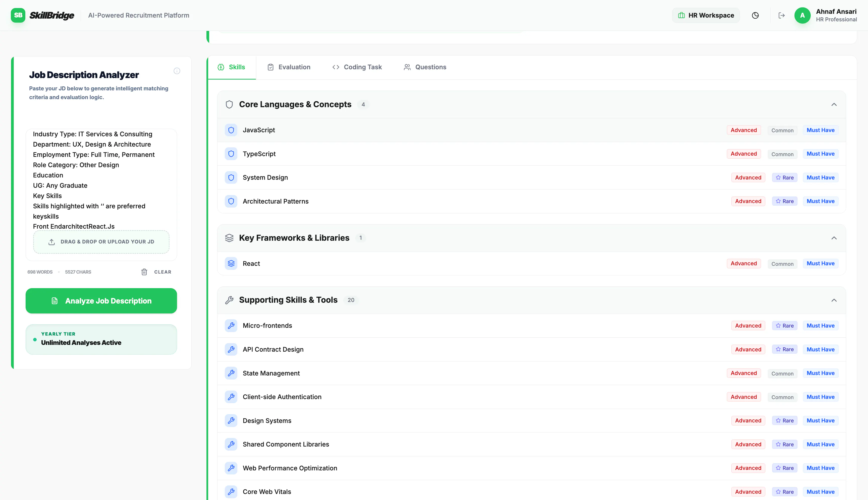Image resolution: width=868 pixels, height=500 pixels.
Task: Click the upload icon in drop zone
Action: [x=51, y=242]
